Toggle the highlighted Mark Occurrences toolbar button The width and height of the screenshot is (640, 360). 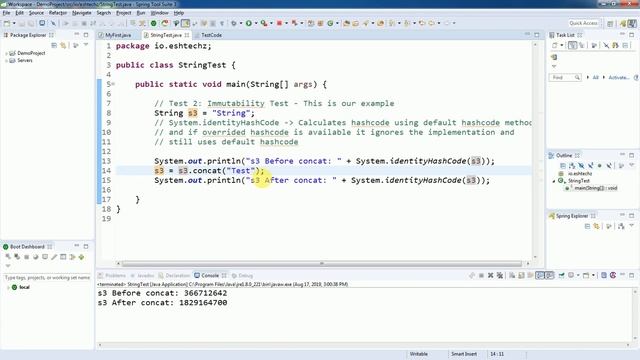coord(185,23)
